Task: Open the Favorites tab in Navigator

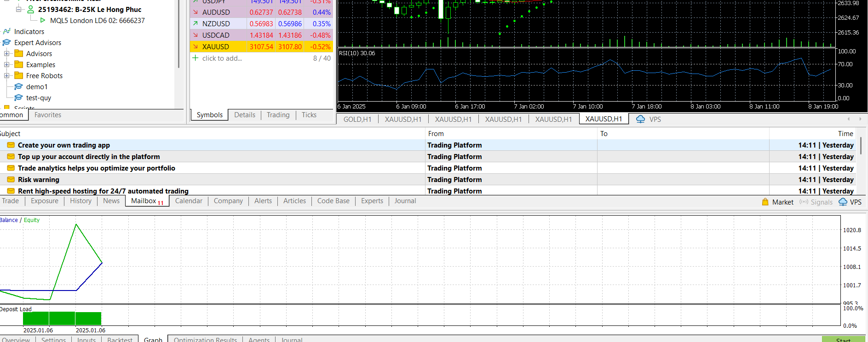Action: (x=48, y=115)
